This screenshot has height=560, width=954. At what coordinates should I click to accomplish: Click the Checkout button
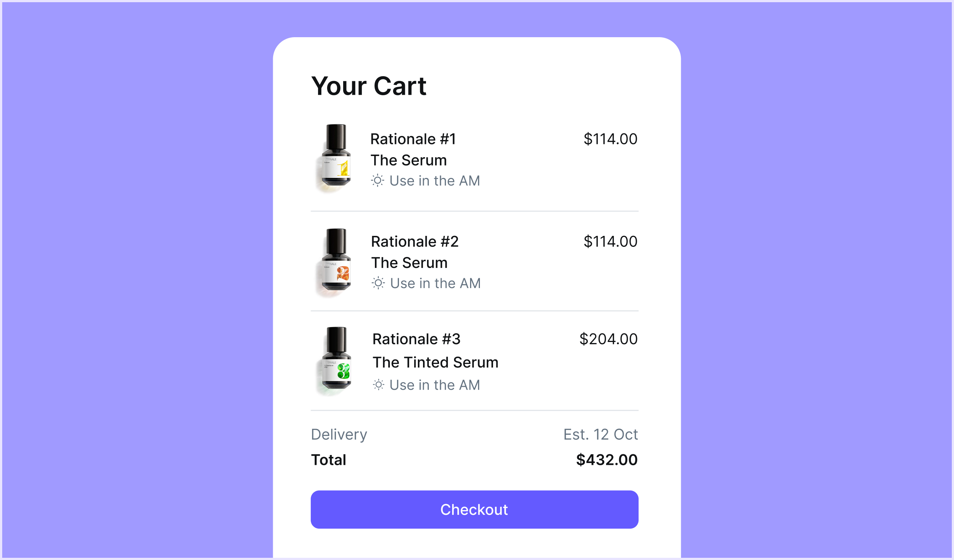coord(474,509)
